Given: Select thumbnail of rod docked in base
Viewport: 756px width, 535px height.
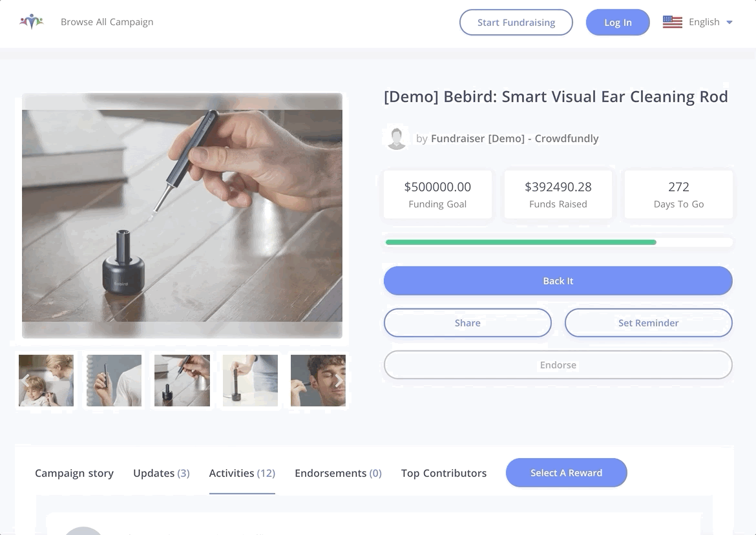Looking at the screenshot, I should click(250, 381).
